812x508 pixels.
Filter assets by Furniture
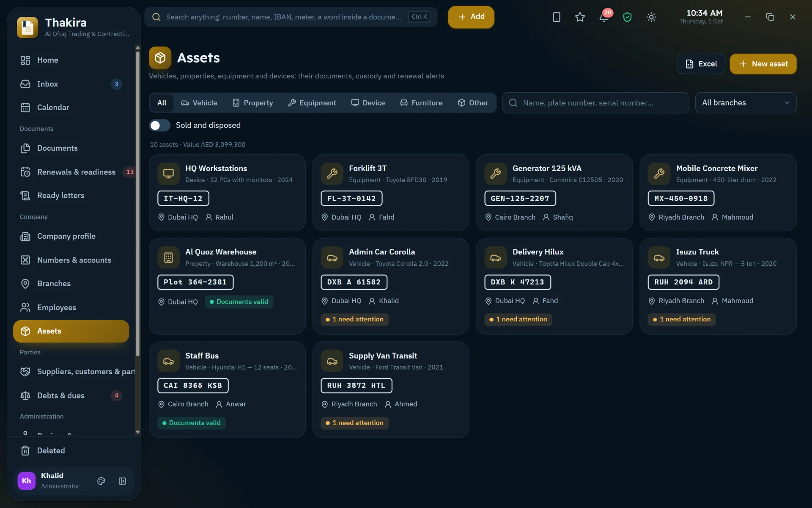[x=421, y=103]
